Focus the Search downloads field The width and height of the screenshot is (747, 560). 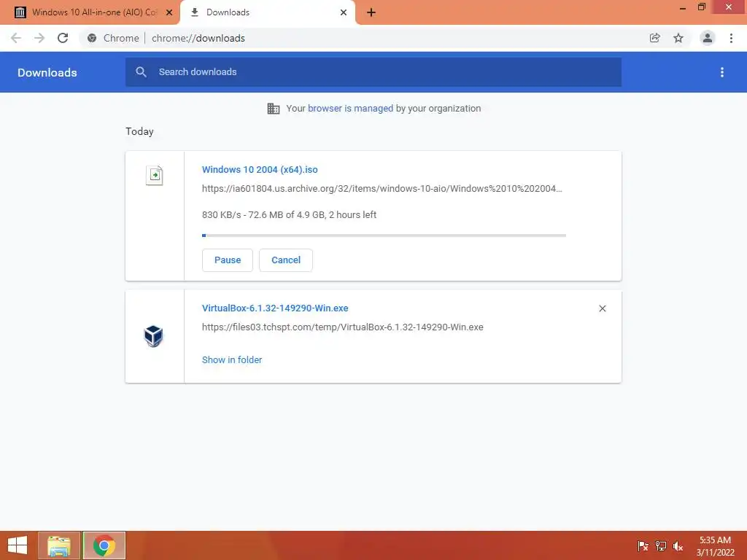pyautogui.click(x=373, y=72)
